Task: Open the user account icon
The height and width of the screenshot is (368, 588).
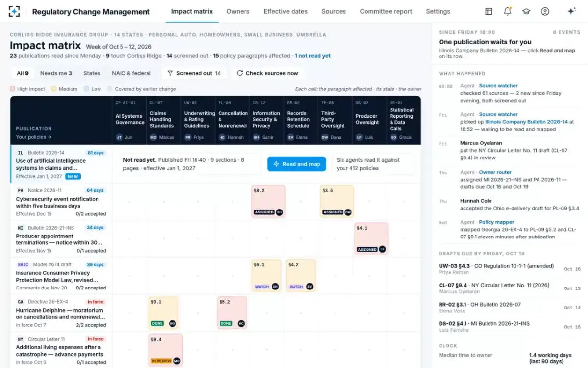Action: (545, 11)
